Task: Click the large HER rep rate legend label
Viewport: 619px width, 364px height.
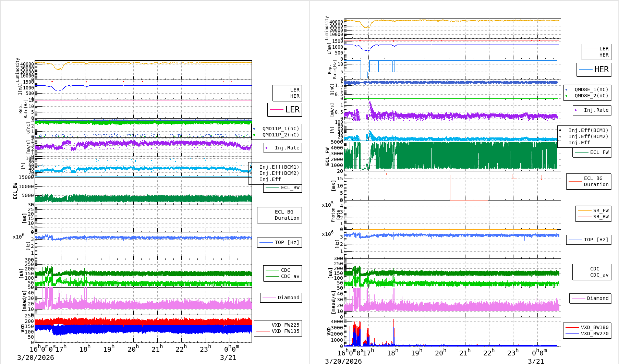Action: [x=601, y=70]
